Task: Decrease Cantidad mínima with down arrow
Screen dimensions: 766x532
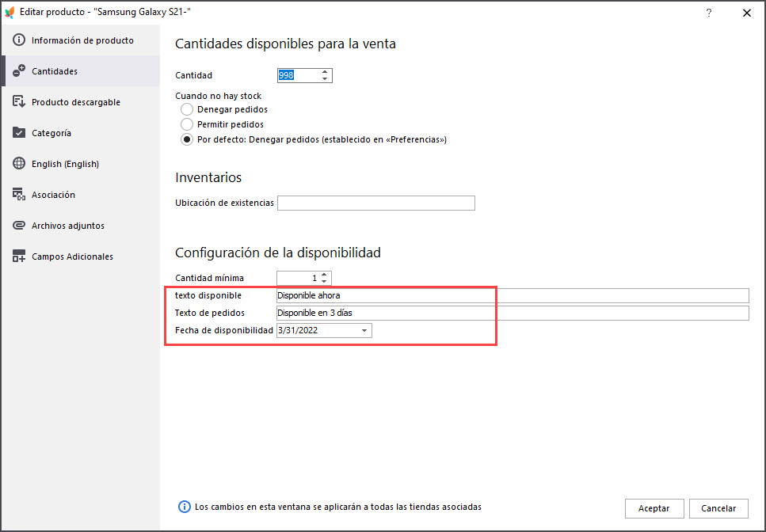Action: [x=324, y=281]
